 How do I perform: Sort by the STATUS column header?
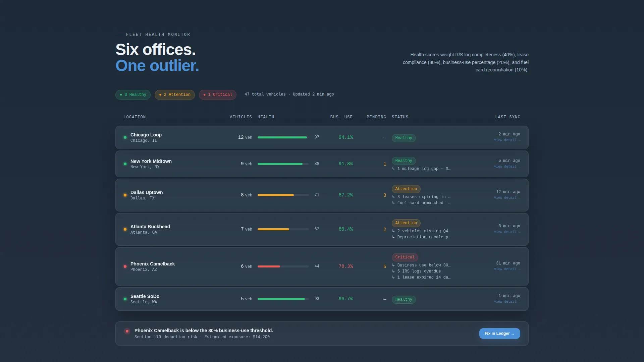400,117
